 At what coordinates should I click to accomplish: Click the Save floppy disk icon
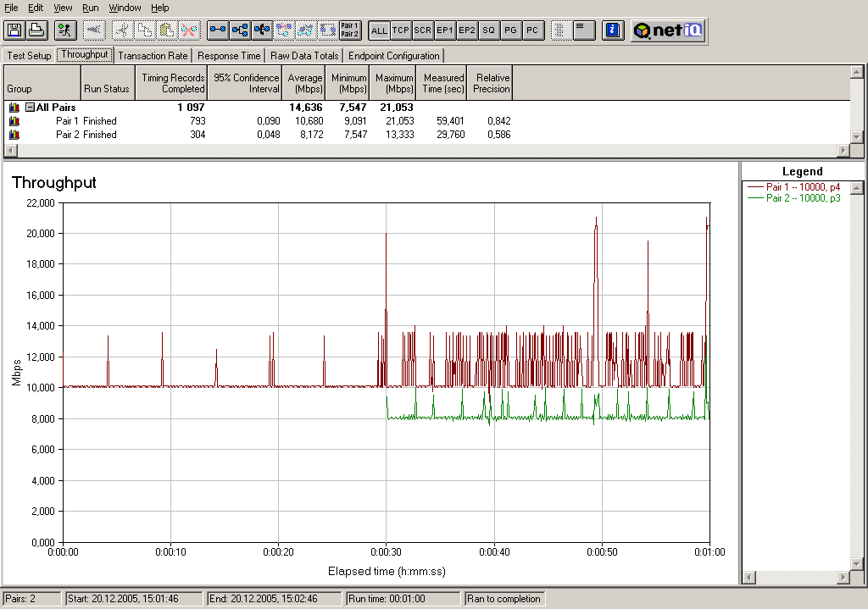coord(14,30)
